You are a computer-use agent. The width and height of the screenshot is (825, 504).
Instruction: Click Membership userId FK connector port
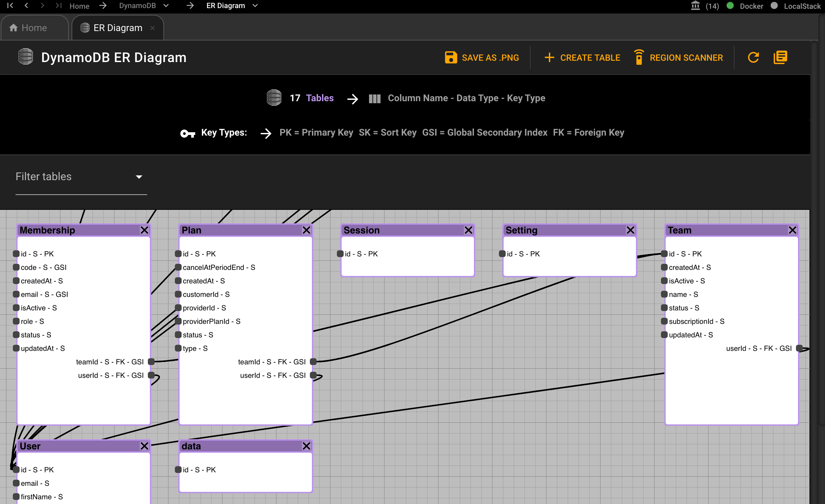click(x=151, y=375)
